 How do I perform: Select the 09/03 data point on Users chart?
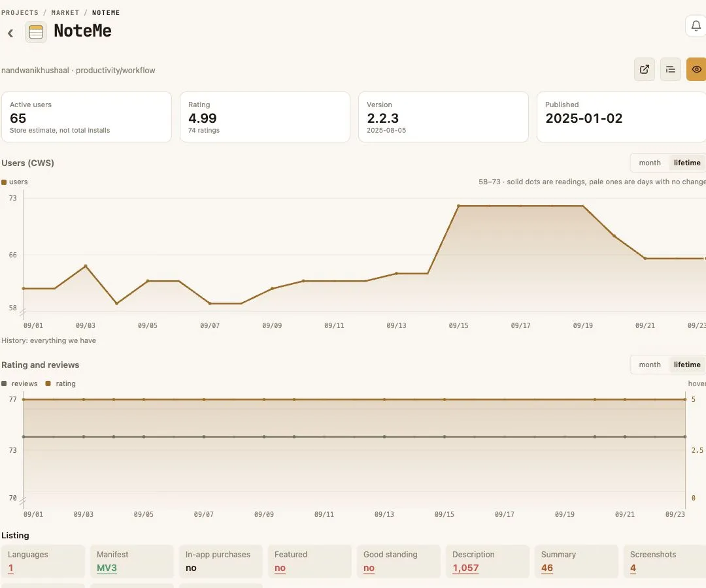click(x=86, y=266)
